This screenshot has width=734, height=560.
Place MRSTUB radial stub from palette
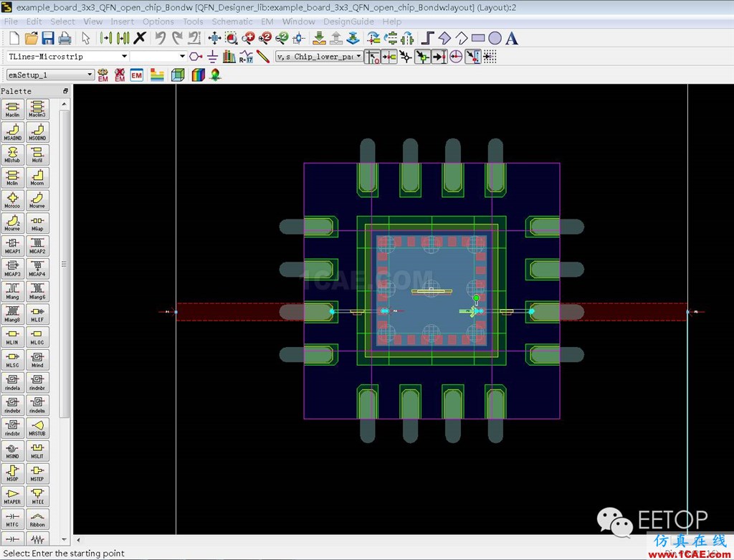coord(37,428)
